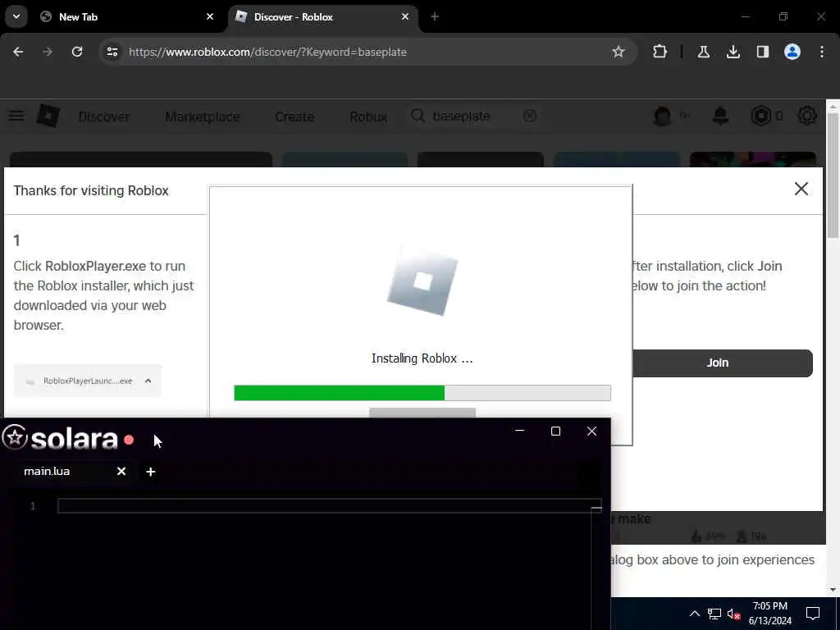Open Chrome downloads icon
Image resolution: width=840 pixels, height=630 pixels.
coord(733,52)
